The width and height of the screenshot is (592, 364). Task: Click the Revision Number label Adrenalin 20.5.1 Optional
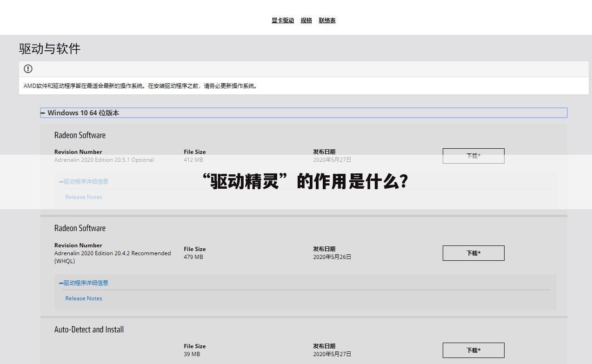point(104,159)
